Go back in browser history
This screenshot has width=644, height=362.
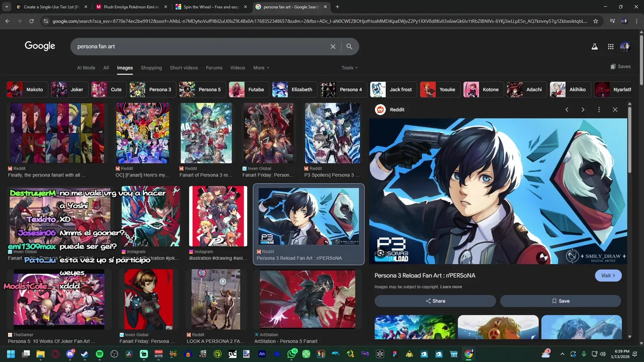tap(7, 21)
